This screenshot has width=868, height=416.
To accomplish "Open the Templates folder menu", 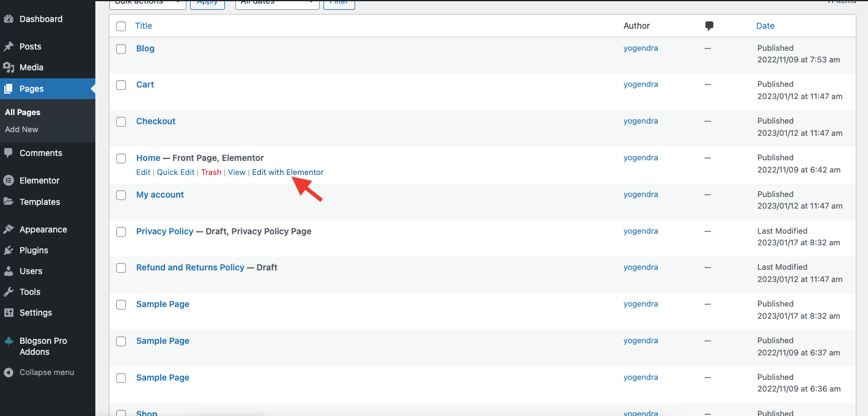I will point(39,202).
